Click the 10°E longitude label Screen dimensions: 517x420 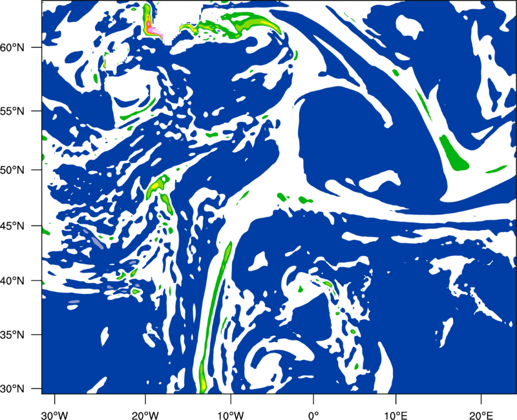(x=396, y=415)
